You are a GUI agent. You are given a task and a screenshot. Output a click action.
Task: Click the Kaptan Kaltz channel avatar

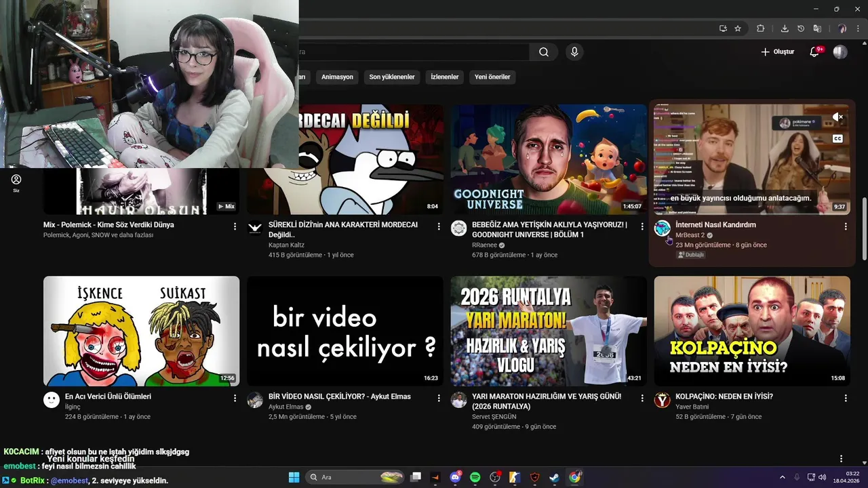pyautogui.click(x=255, y=228)
